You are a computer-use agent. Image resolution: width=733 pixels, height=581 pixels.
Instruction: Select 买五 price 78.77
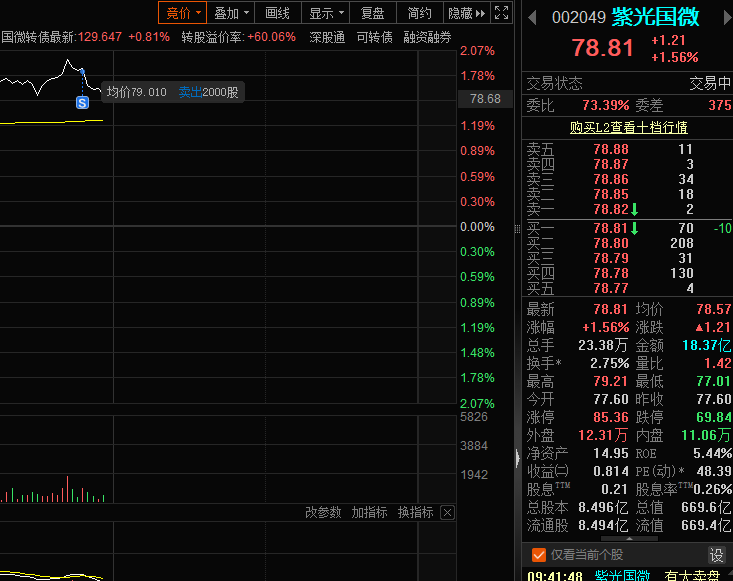[611, 288]
